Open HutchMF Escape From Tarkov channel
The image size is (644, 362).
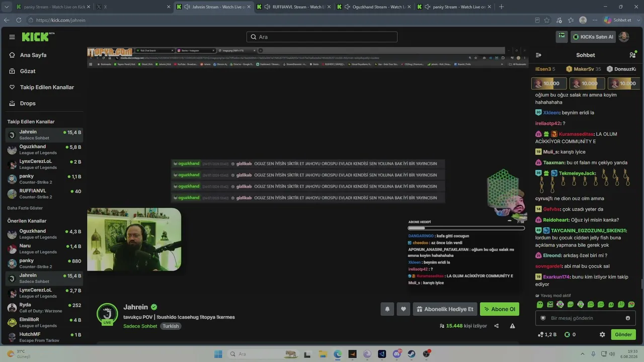[44, 337]
